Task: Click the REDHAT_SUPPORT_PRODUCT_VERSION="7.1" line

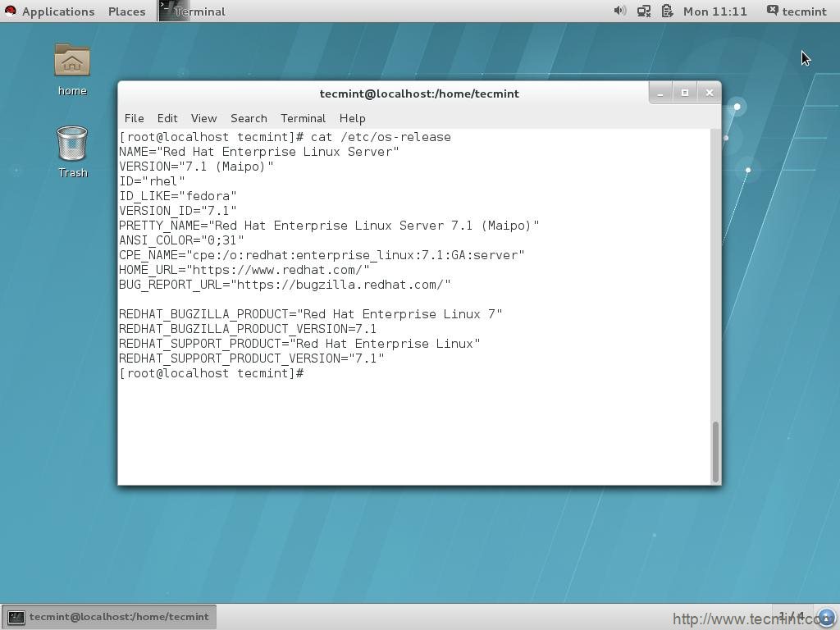Action: [x=251, y=358]
